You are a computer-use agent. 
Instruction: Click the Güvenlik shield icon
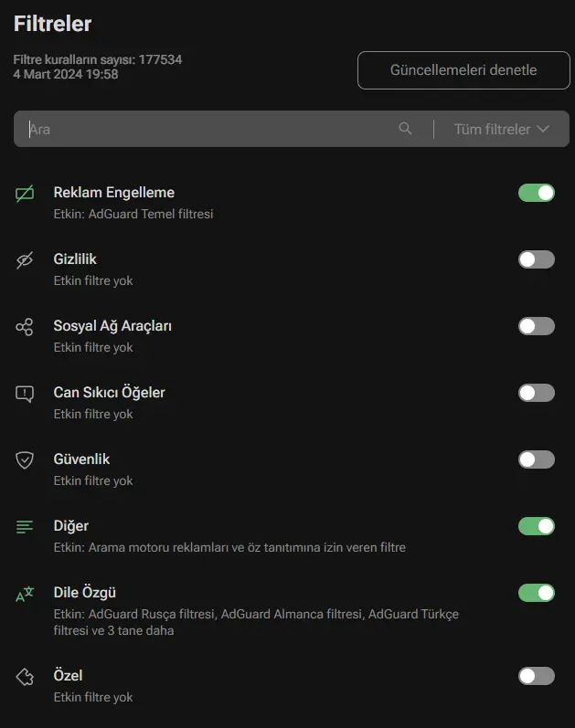pos(25,460)
